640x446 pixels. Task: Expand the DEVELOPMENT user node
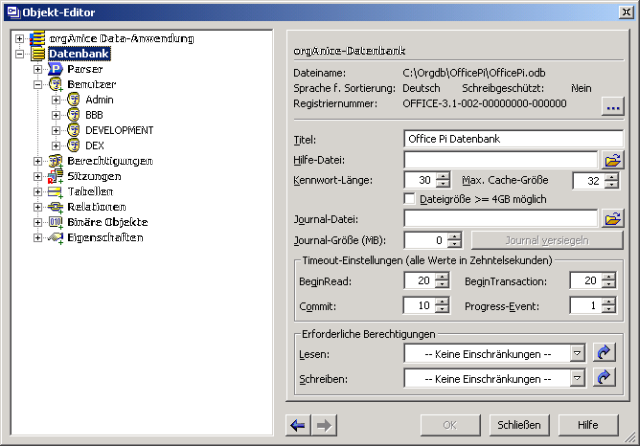(x=56, y=130)
